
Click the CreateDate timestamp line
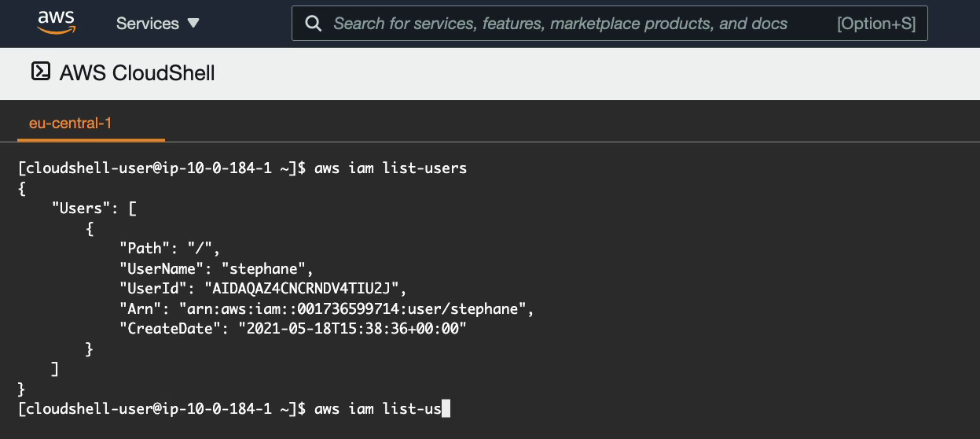292,329
